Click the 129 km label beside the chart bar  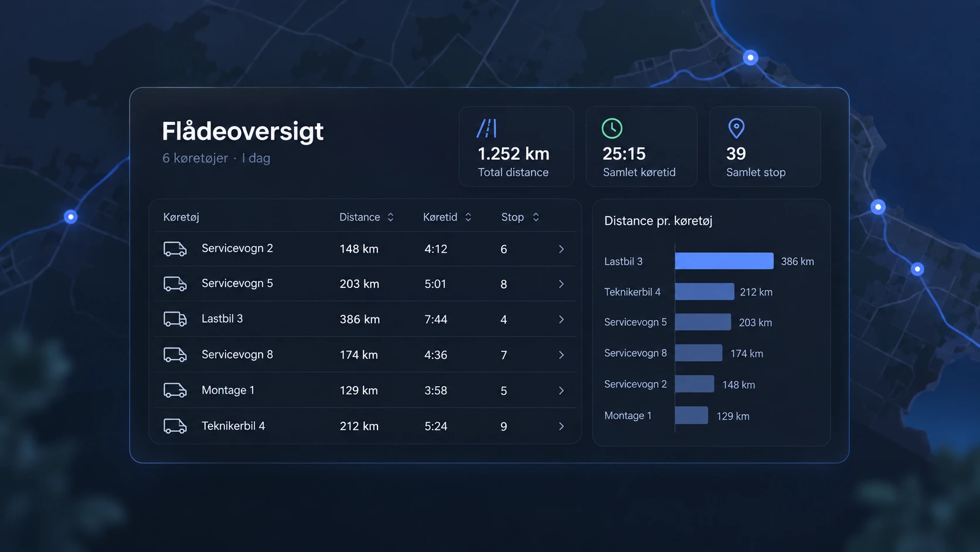tap(733, 416)
